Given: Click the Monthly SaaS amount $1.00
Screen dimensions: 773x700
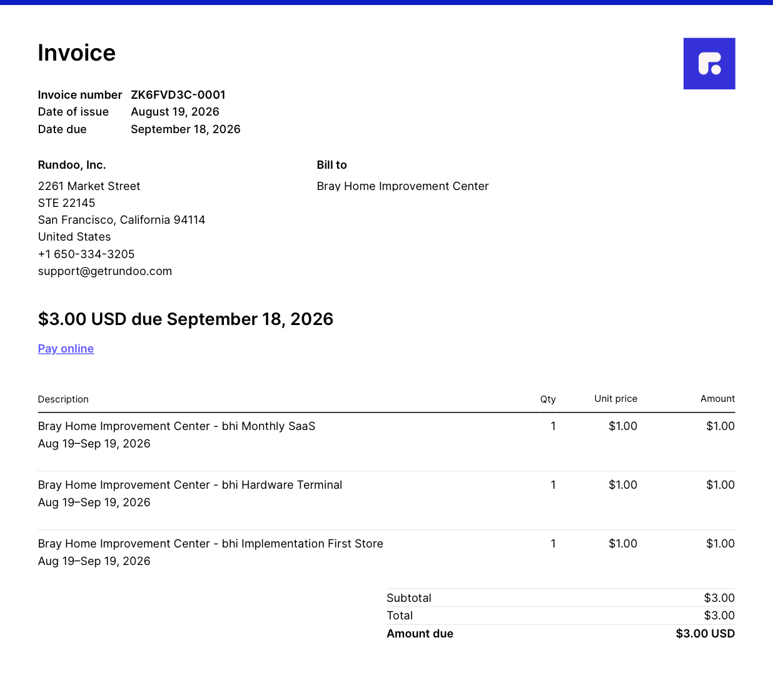Looking at the screenshot, I should [x=720, y=426].
